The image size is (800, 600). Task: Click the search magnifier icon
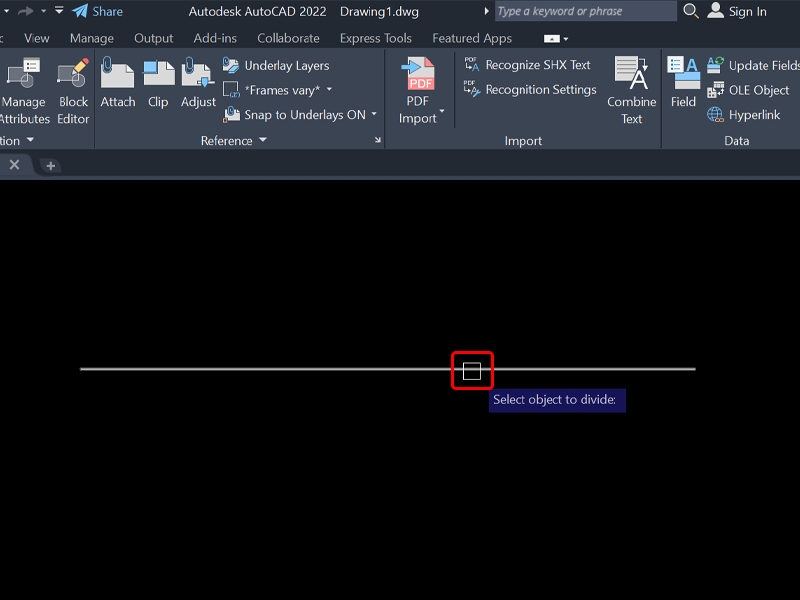pyautogui.click(x=691, y=11)
